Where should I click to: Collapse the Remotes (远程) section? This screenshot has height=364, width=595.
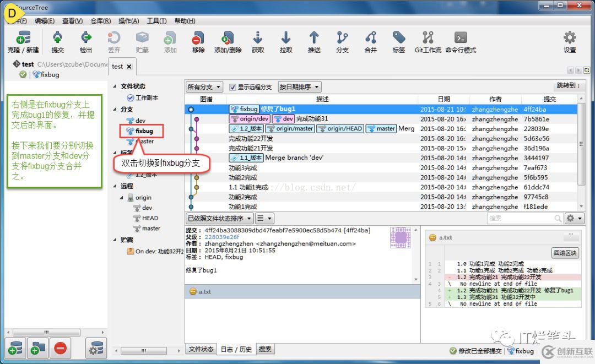click(115, 186)
